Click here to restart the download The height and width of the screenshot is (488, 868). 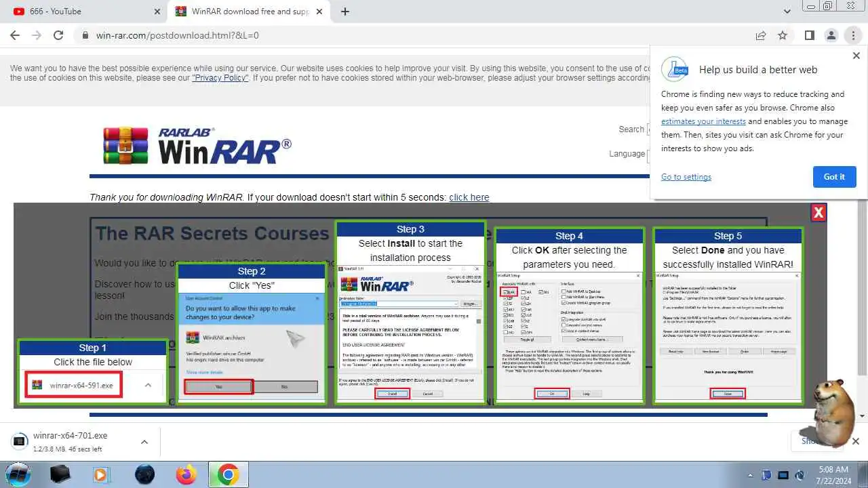pos(469,197)
